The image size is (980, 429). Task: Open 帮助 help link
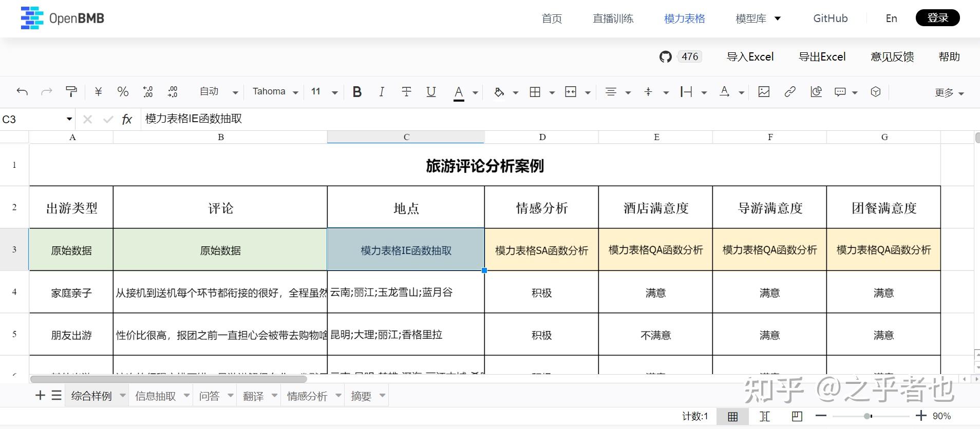(x=949, y=57)
